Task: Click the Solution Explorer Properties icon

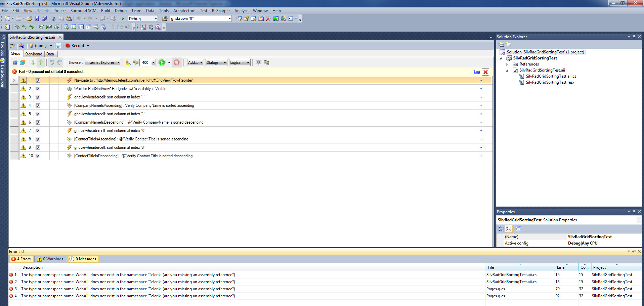Action: (501, 44)
